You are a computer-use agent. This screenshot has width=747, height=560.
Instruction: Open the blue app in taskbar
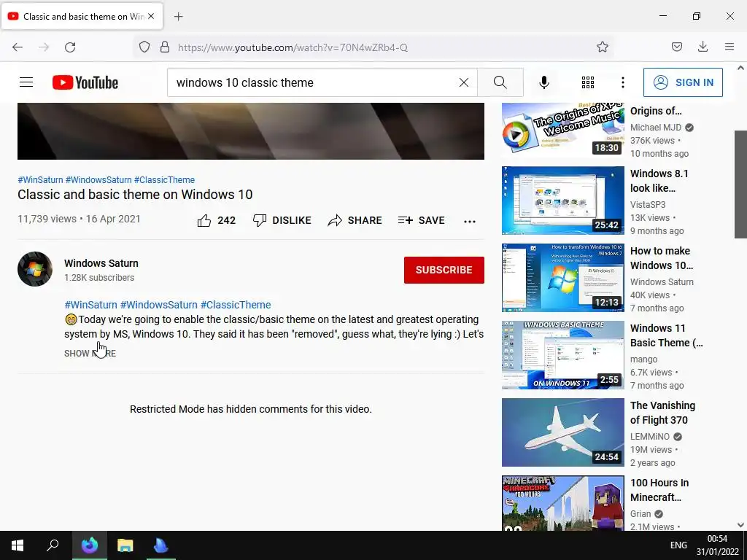point(161,545)
